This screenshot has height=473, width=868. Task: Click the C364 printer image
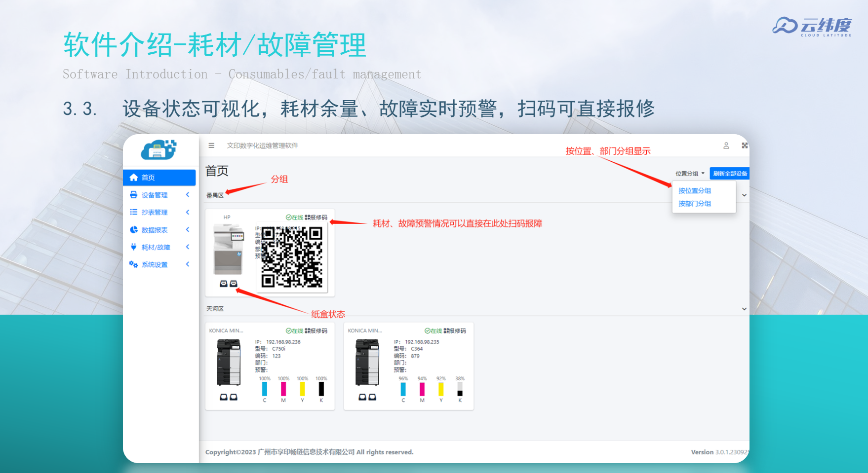[367, 363]
